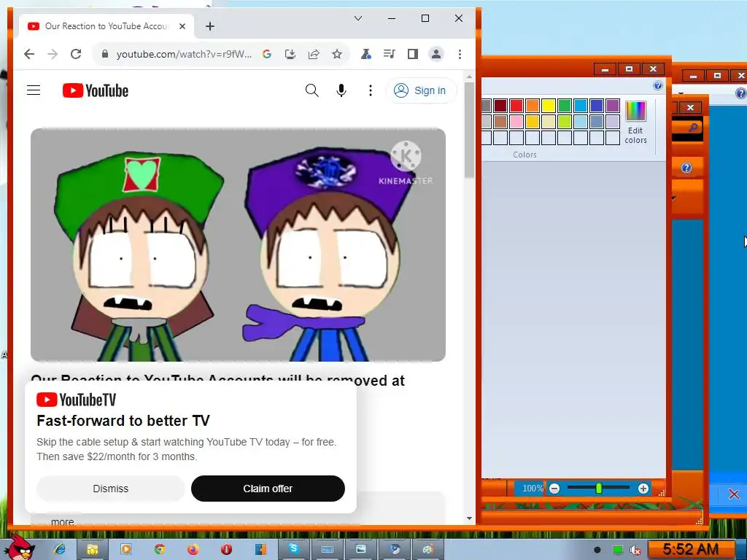Click the install app icon in address bar

(x=290, y=54)
